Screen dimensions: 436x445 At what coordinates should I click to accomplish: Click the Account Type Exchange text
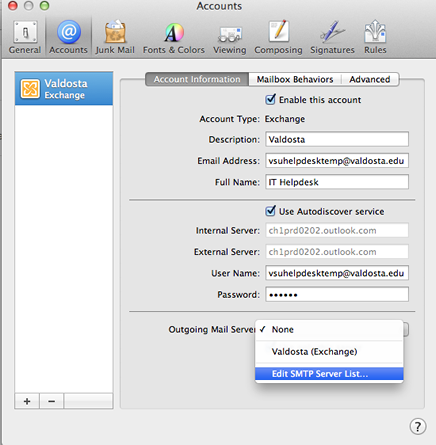click(x=285, y=119)
